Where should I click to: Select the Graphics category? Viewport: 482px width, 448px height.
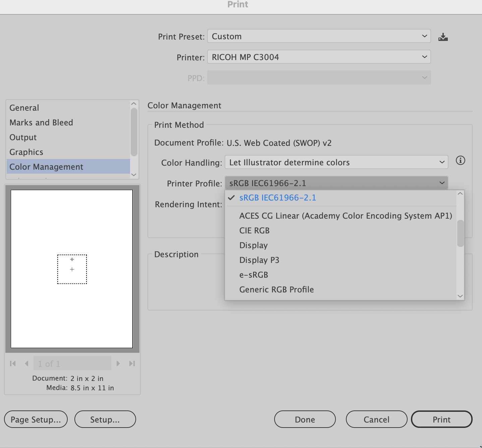(68, 152)
